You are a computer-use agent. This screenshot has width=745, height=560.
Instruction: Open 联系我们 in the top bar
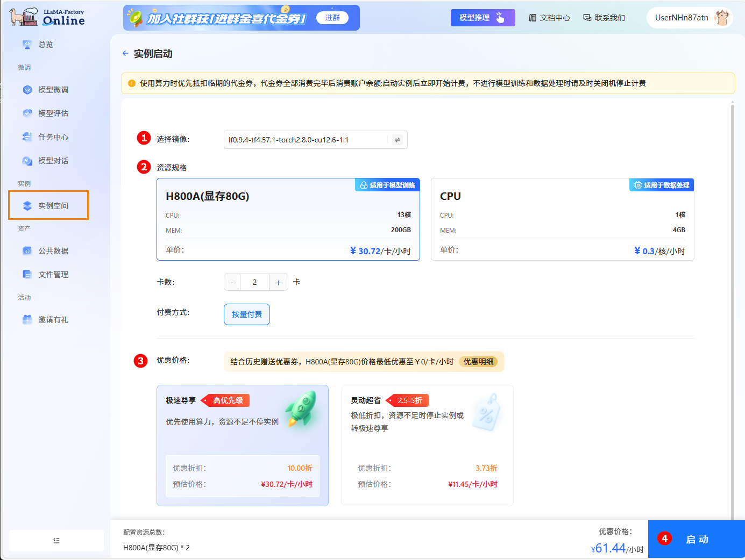pos(604,17)
